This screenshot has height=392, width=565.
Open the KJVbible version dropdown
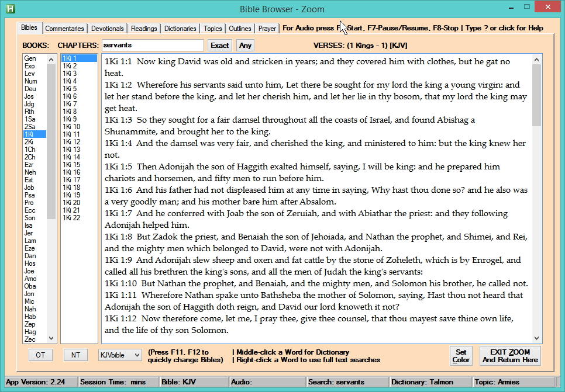tap(120, 355)
